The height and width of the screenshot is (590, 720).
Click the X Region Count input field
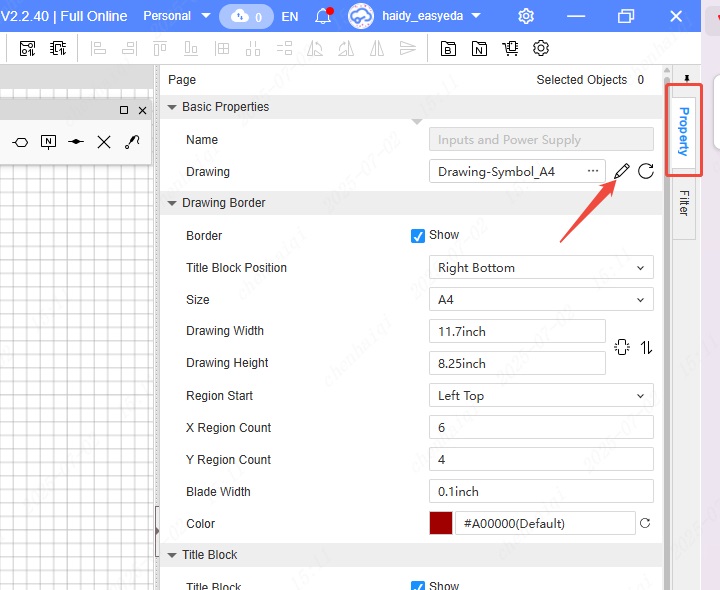[540, 428]
